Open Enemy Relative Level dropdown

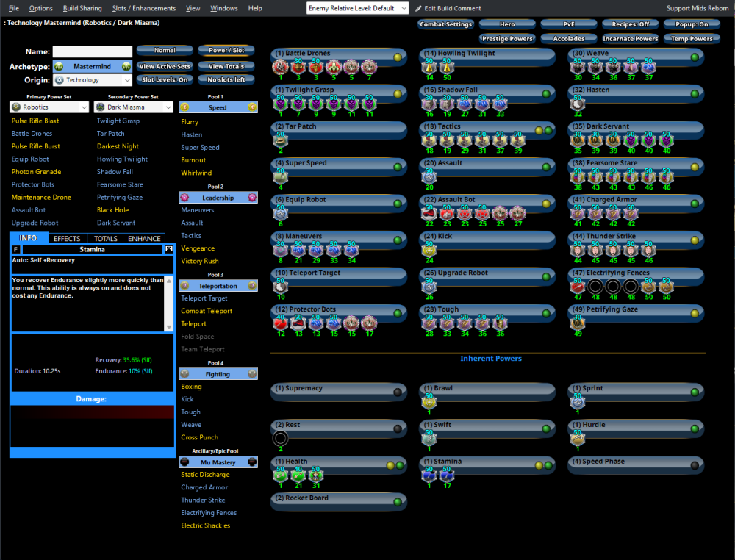coord(356,8)
